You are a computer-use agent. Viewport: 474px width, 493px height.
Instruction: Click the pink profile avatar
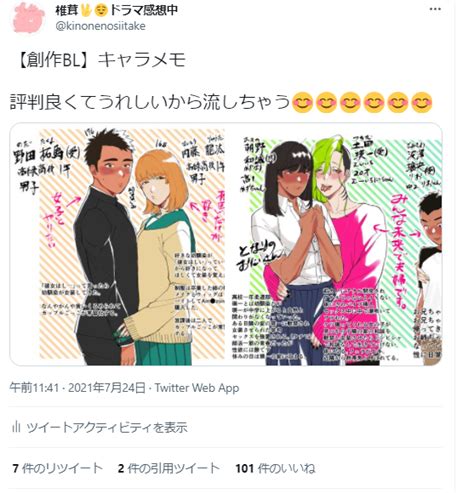(29, 18)
